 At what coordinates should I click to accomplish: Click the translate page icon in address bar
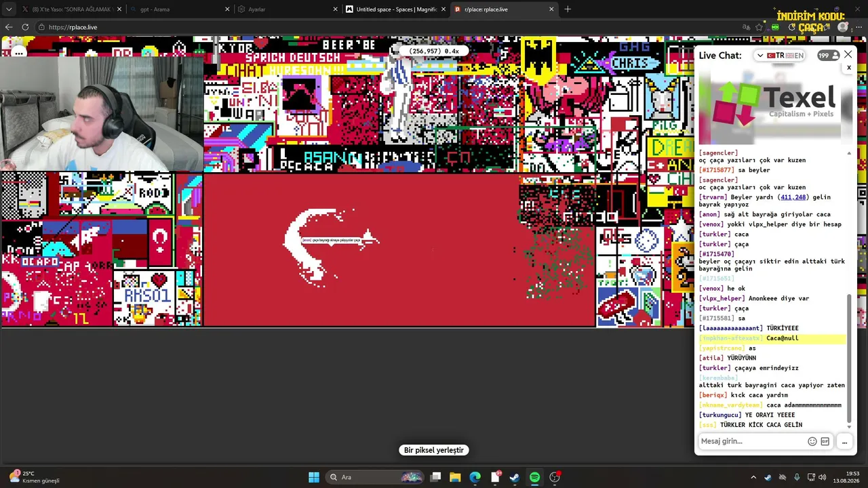746,27
